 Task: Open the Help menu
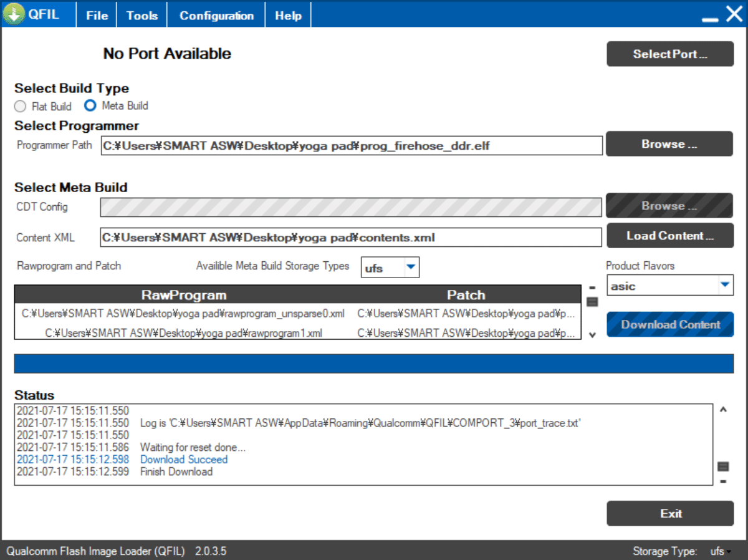point(288,16)
